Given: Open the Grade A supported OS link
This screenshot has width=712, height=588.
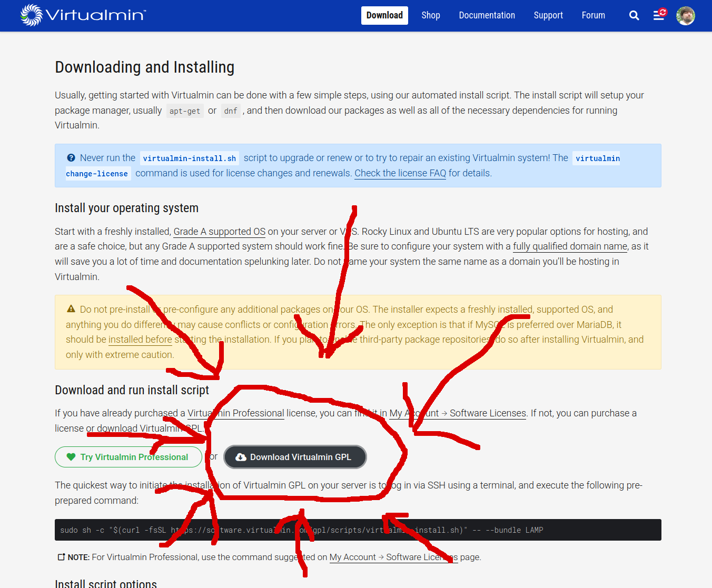Looking at the screenshot, I should (x=220, y=232).
